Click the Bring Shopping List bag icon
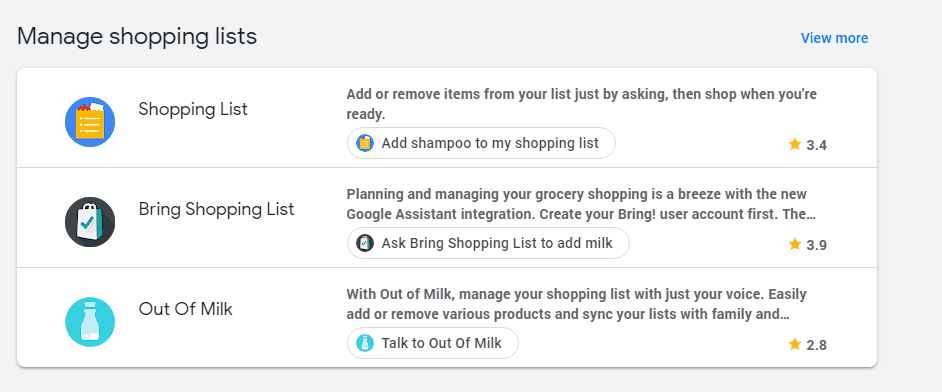This screenshot has height=392, width=942. [x=90, y=222]
